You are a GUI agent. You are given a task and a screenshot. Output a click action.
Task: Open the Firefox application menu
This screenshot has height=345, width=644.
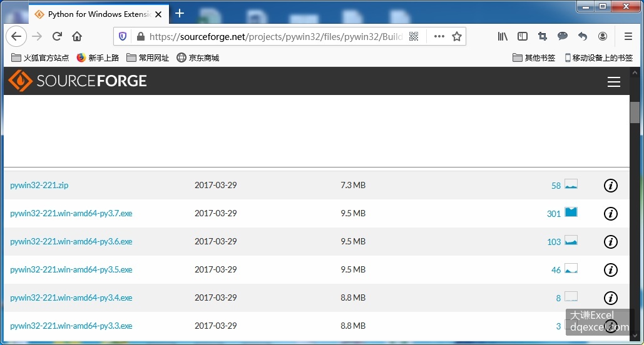pyautogui.click(x=628, y=36)
